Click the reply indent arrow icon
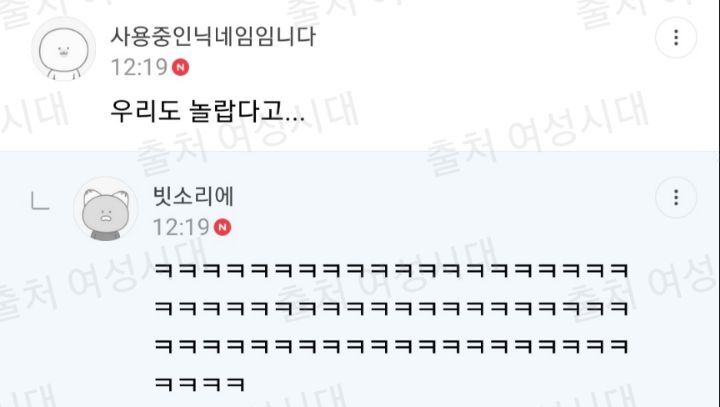This screenshot has height=407, width=720. point(40,201)
